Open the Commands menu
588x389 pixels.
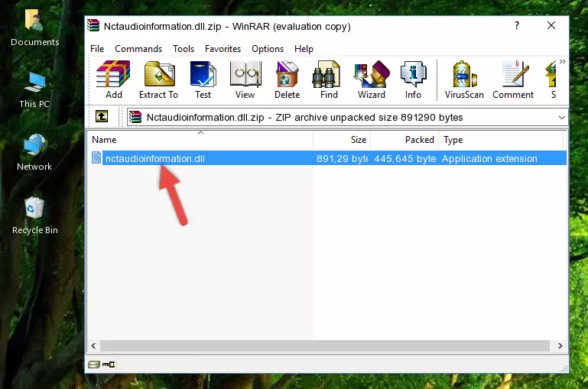138,49
